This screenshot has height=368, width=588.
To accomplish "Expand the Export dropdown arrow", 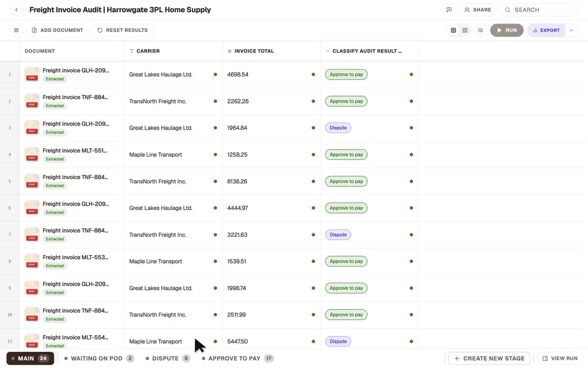I will pos(571,30).
